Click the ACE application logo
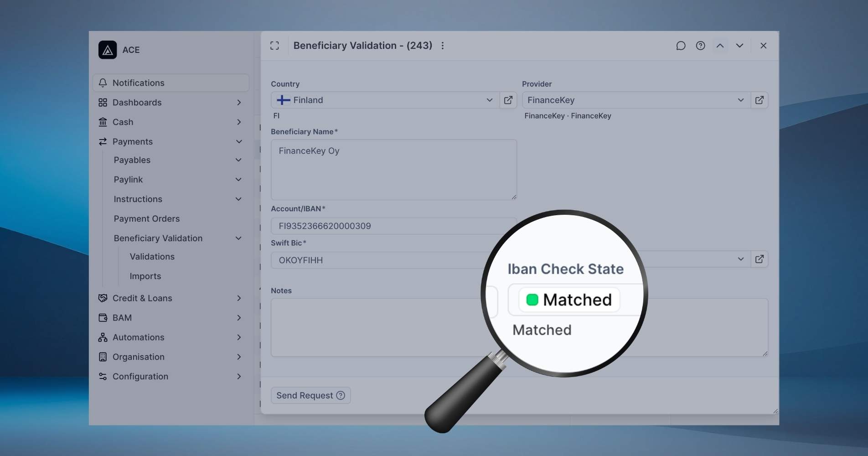 click(x=108, y=50)
